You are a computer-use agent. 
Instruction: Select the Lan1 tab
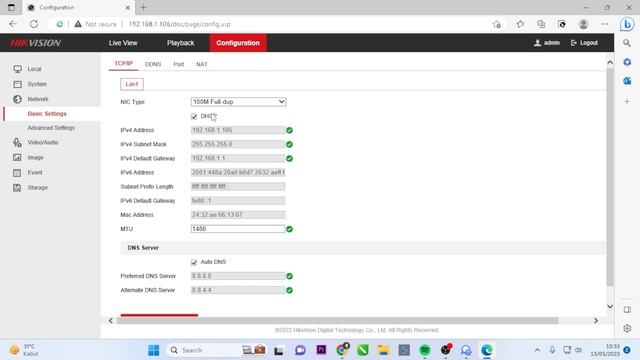132,84
